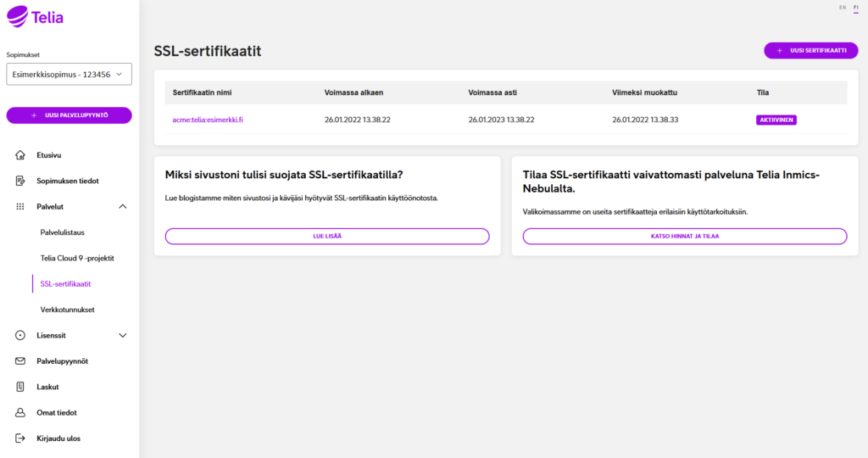Click the Telia logo
This screenshot has width=868, height=458.
coord(35,17)
